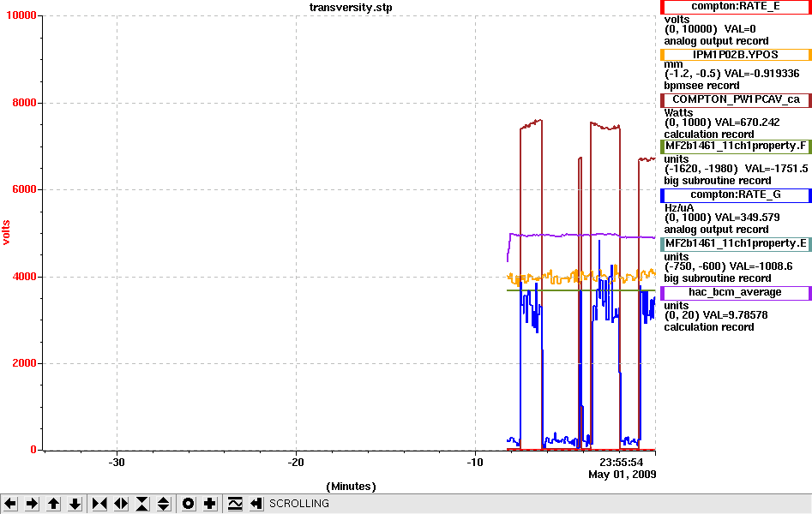
Task: Click the 23:55:54 timestamp label
Action: click(x=621, y=463)
